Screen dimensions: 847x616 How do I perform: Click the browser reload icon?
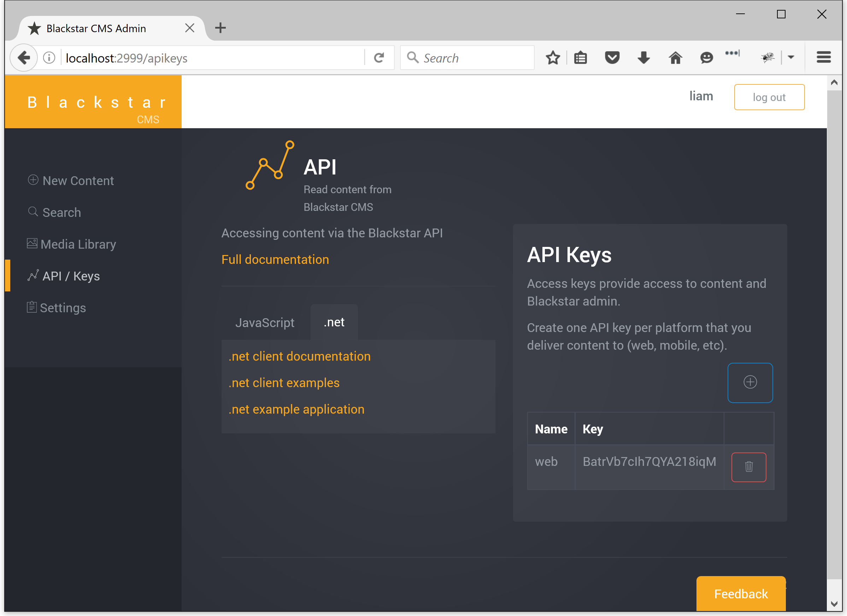379,58
